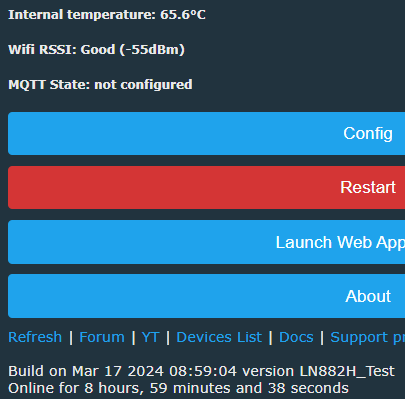Image resolution: width=405 pixels, height=399 pixels.
Task: Click the Wifi RSSI label
Action: pos(43,50)
